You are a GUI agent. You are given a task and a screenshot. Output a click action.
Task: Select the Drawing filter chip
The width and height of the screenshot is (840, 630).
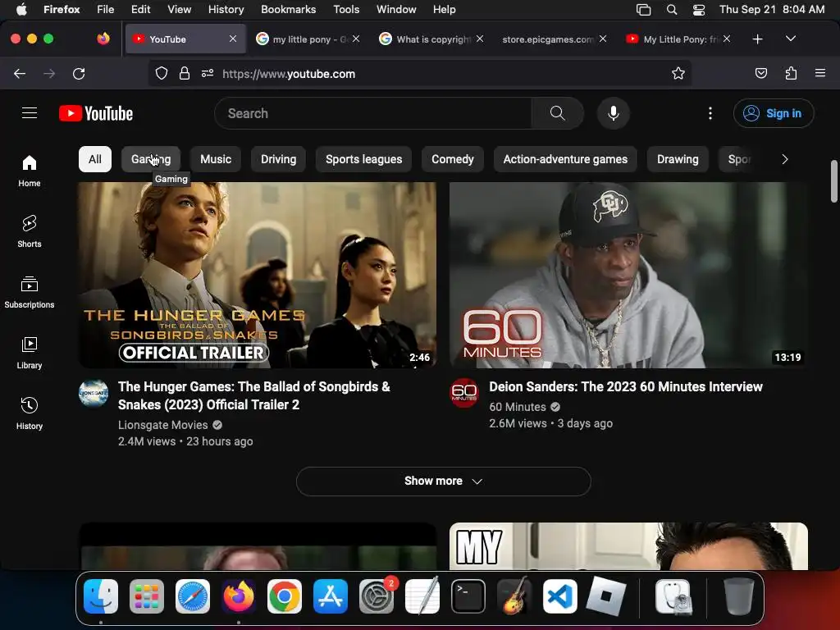[x=678, y=159]
